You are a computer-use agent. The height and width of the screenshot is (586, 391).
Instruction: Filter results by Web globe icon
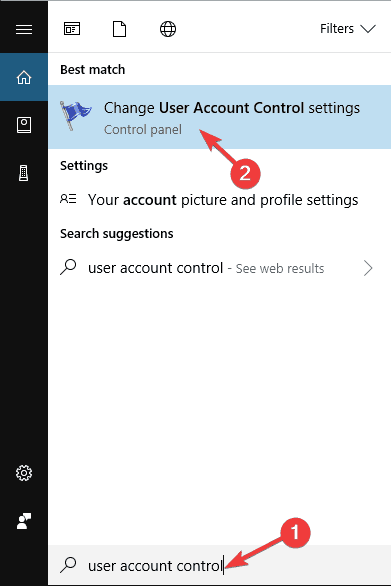[x=168, y=29]
